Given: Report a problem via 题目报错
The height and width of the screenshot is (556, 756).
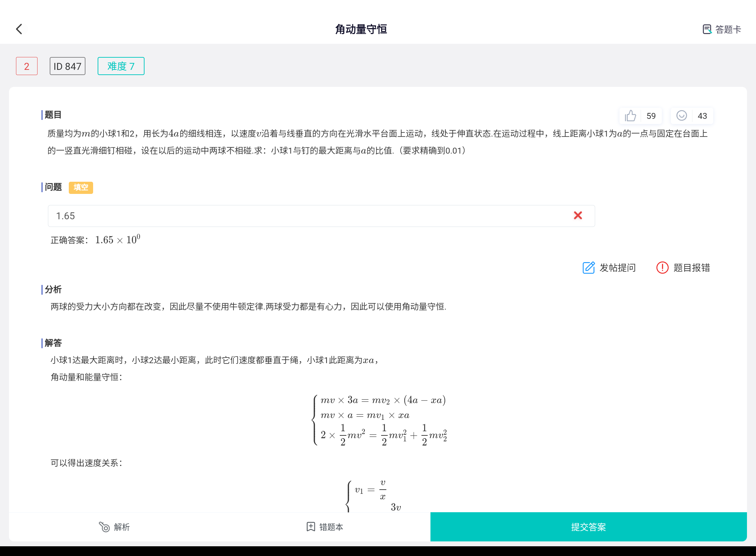Looking at the screenshot, I should (683, 268).
